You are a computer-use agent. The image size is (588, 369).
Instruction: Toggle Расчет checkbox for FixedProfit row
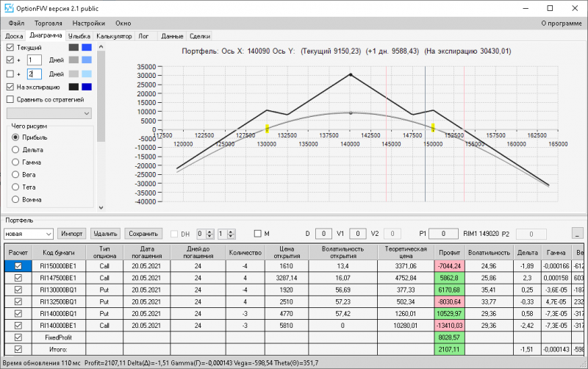click(18, 337)
